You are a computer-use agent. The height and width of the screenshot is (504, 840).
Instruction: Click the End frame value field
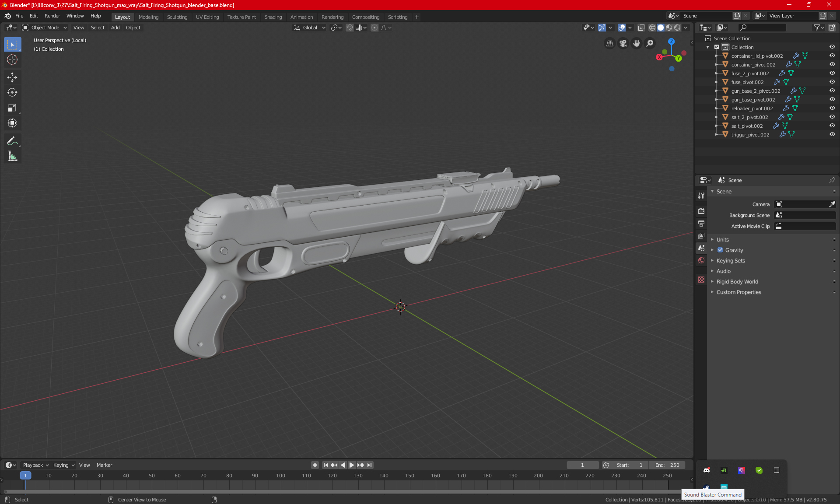(x=667, y=465)
